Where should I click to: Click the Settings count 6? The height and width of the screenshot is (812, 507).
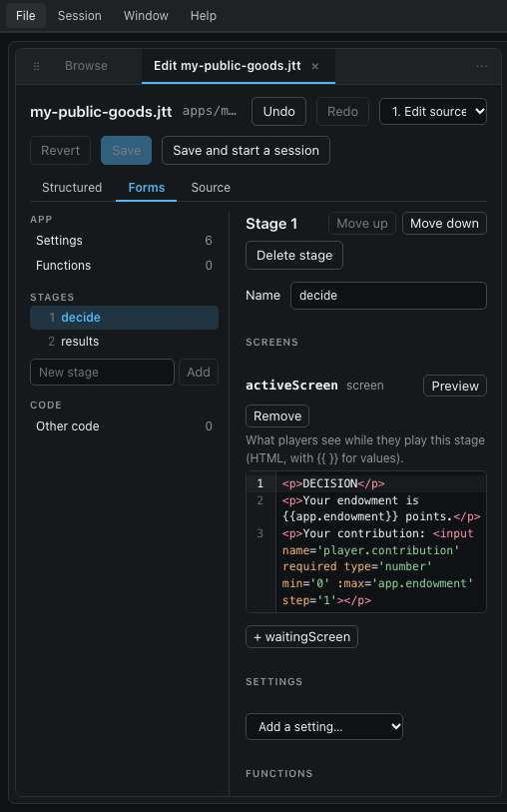209,241
